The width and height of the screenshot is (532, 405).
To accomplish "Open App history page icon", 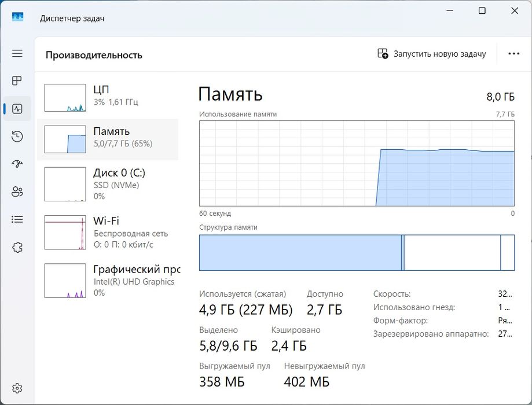I will (17, 137).
